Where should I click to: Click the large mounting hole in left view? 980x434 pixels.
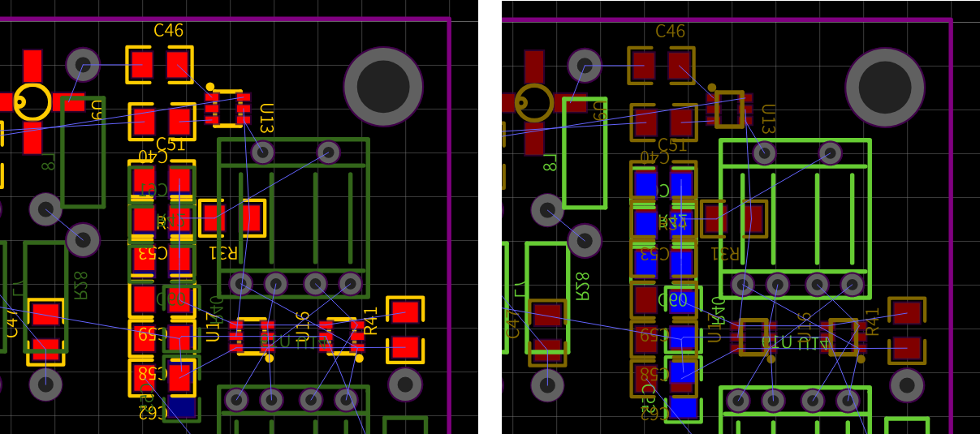click(x=383, y=87)
